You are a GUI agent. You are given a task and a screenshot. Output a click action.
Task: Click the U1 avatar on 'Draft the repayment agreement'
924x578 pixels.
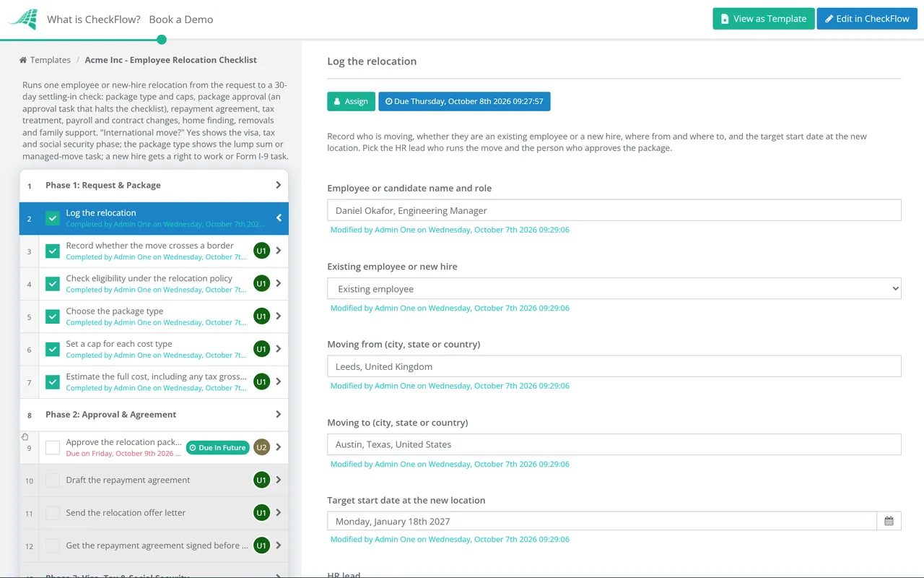tap(261, 480)
